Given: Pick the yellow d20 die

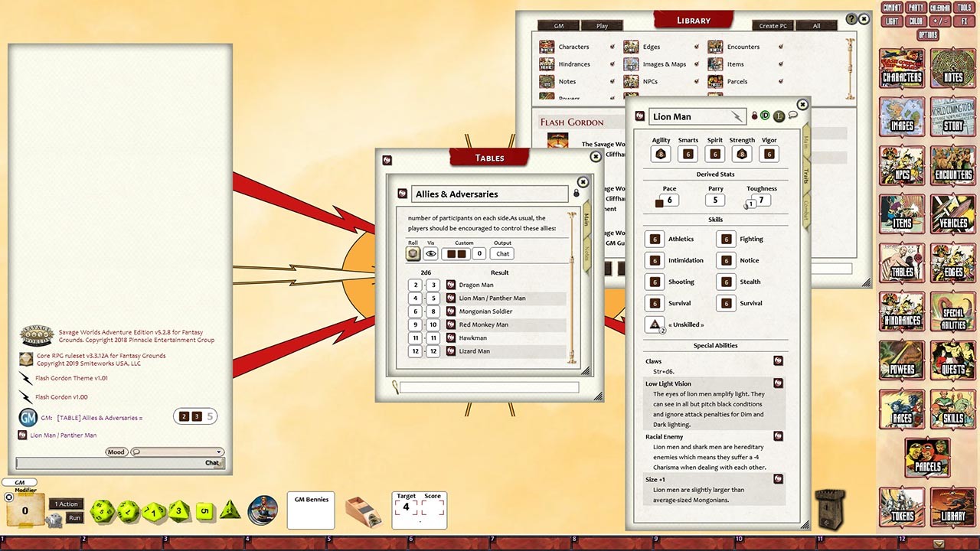Looking at the screenshot, I should (x=103, y=511).
